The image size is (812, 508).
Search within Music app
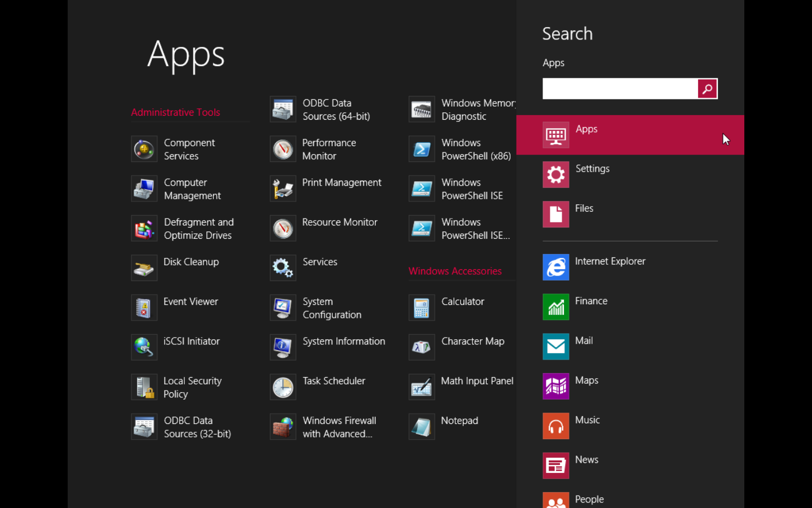click(630, 426)
